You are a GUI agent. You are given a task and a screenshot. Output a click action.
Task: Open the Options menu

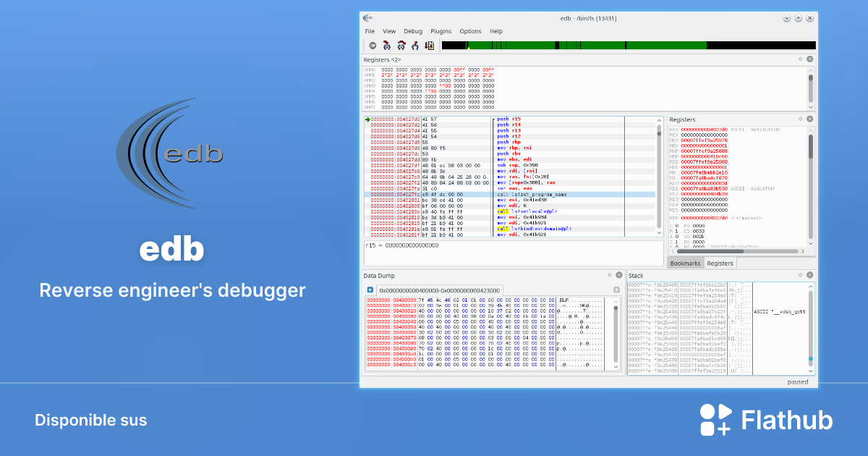470,31
